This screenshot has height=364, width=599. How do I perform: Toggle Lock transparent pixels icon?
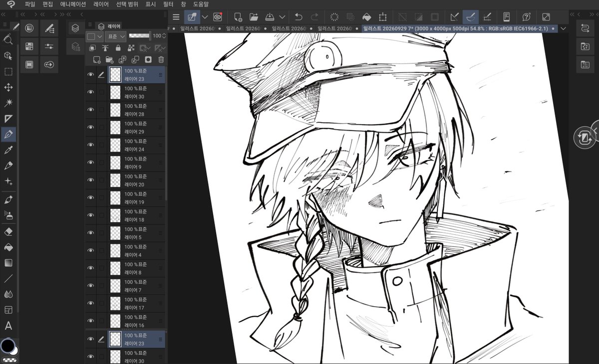pos(131,48)
